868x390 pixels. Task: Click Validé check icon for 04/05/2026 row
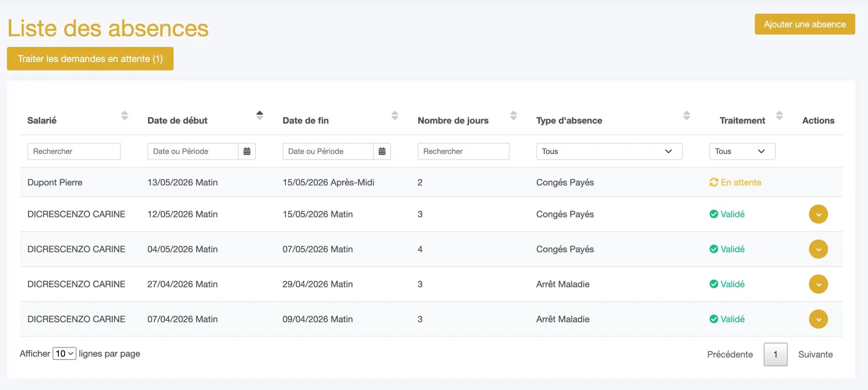pos(713,249)
